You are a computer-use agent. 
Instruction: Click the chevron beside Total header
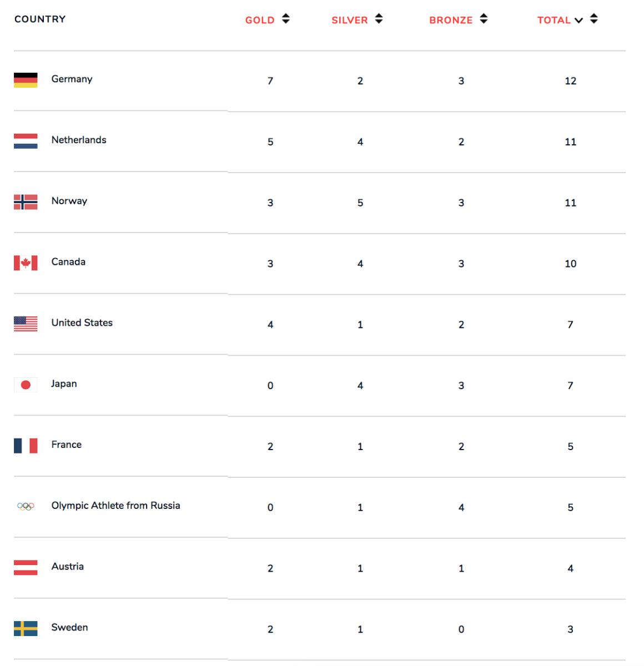point(579,21)
